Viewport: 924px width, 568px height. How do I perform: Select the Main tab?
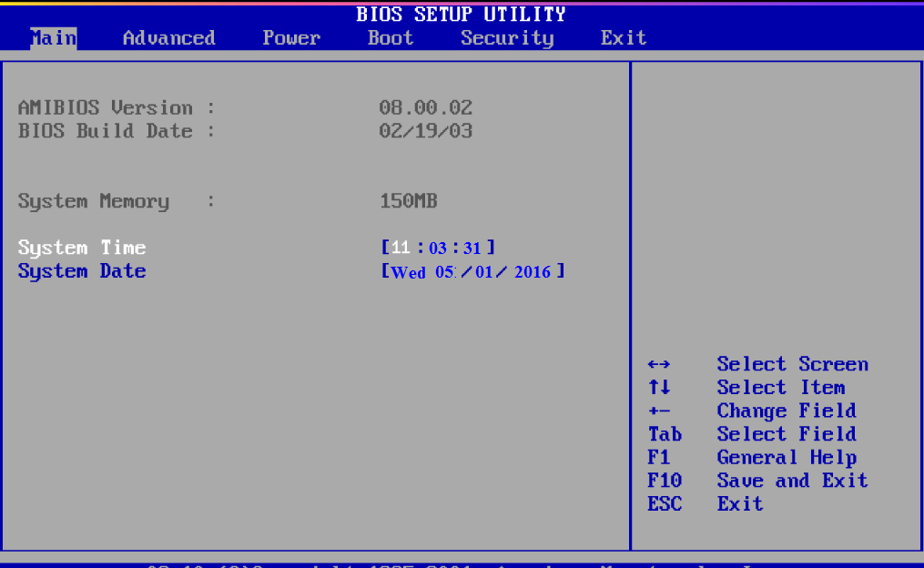[x=52, y=37]
